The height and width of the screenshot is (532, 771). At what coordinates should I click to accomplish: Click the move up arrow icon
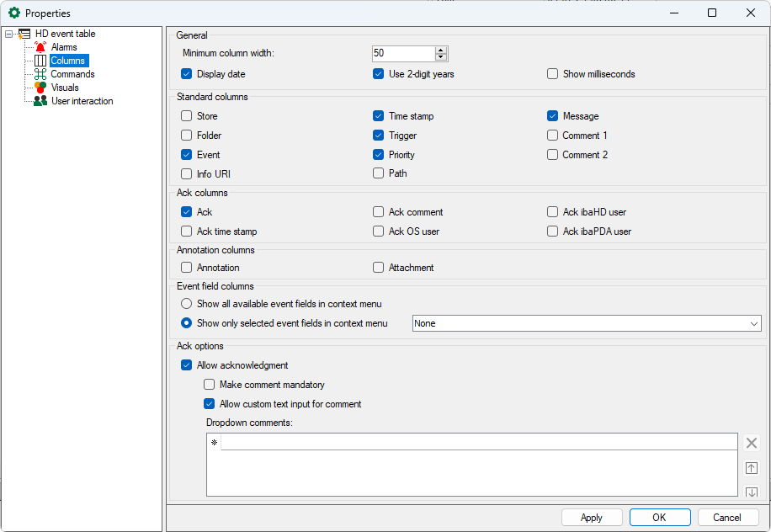(x=752, y=468)
